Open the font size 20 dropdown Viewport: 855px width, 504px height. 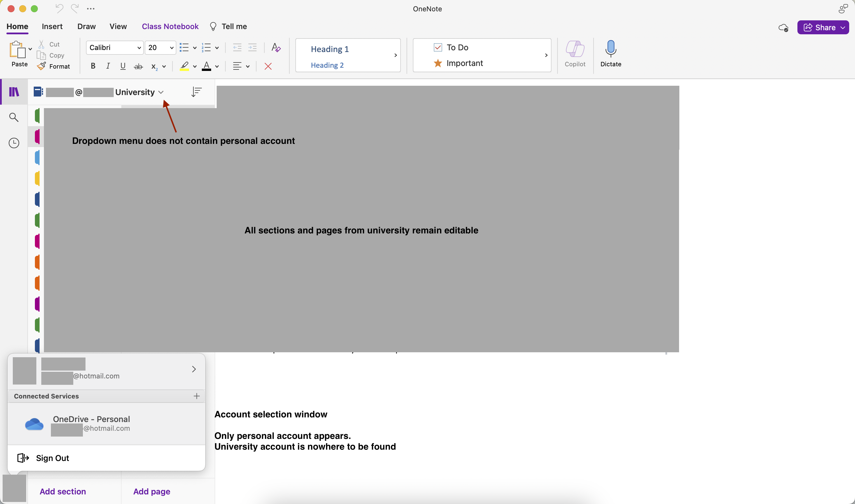(x=172, y=48)
